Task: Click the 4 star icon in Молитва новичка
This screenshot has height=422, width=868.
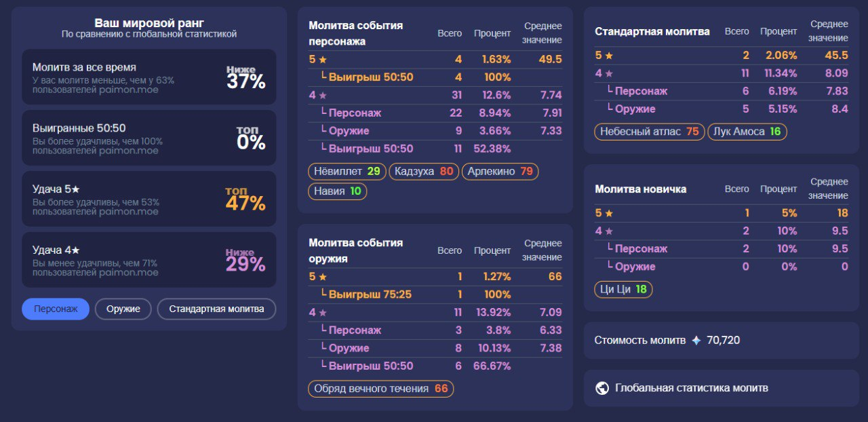Action: (x=609, y=231)
